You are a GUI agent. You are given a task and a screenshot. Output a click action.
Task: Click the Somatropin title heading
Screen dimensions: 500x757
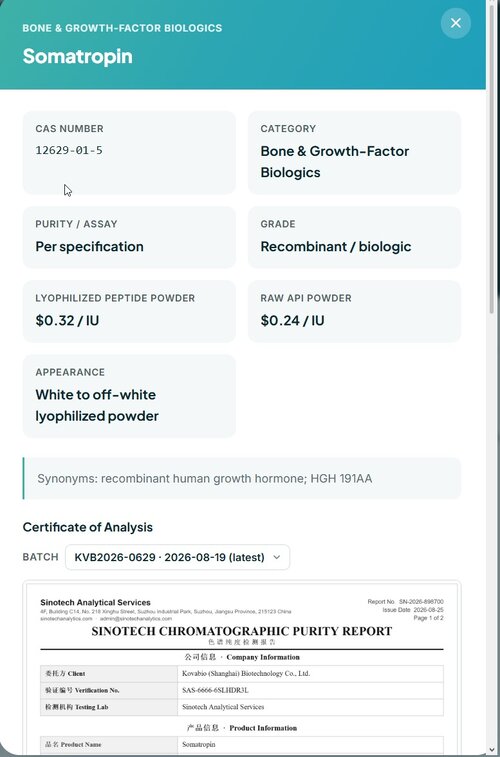pos(78,56)
